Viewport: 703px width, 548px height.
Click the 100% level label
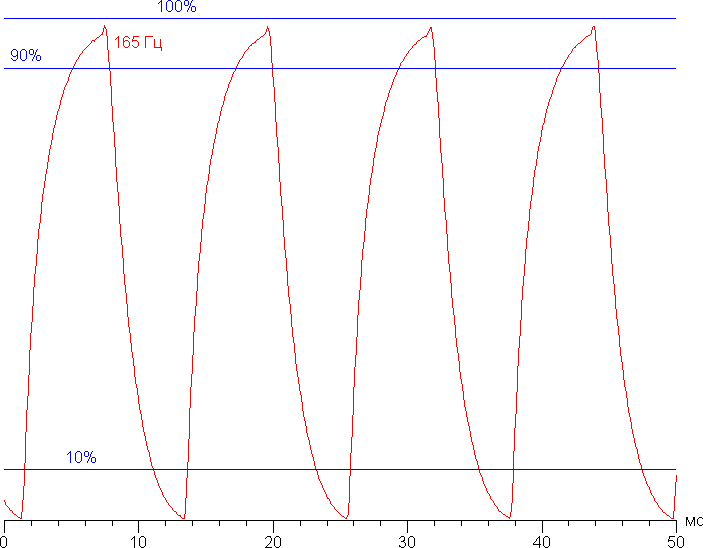pyautogui.click(x=177, y=6)
